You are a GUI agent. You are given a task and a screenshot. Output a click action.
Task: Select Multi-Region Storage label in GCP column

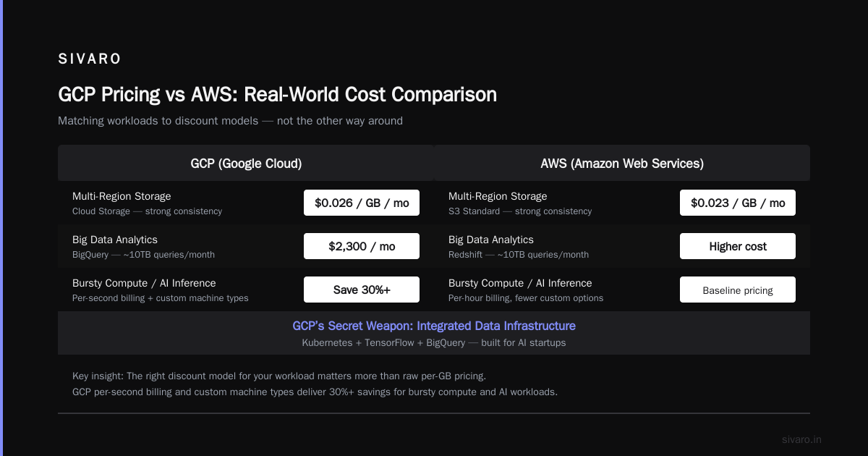point(122,196)
